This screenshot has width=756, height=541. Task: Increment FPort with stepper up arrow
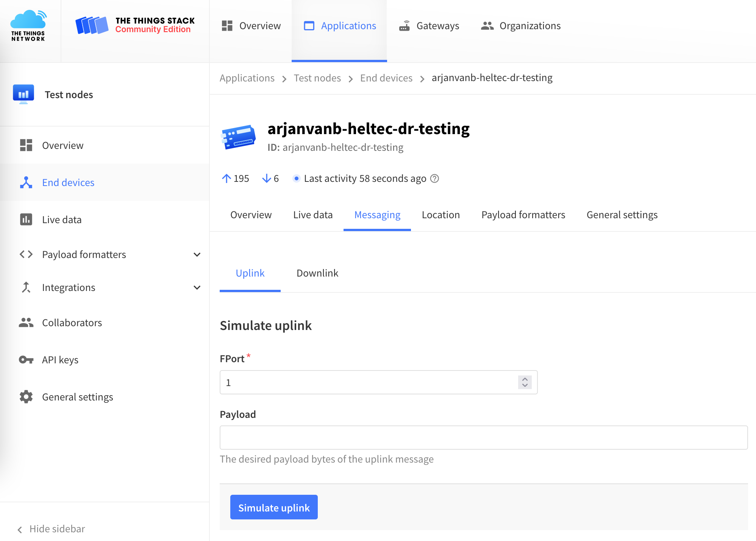point(525,379)
